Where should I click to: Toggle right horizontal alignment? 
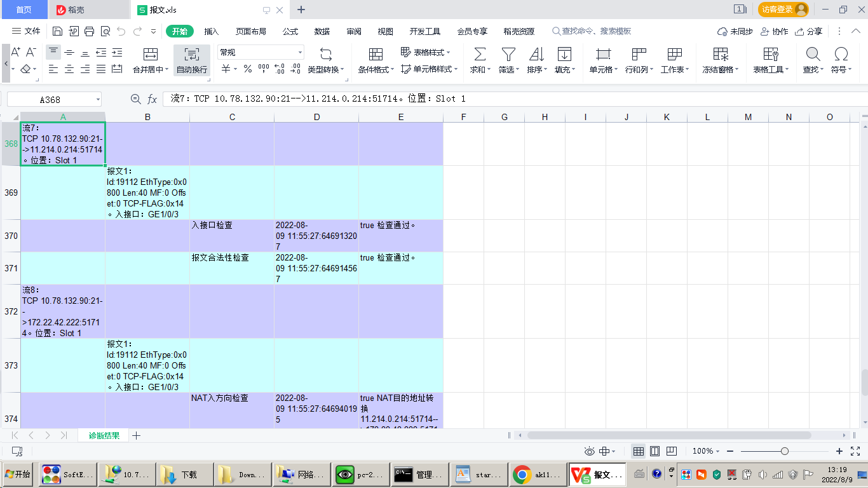(x=85, y=69)
